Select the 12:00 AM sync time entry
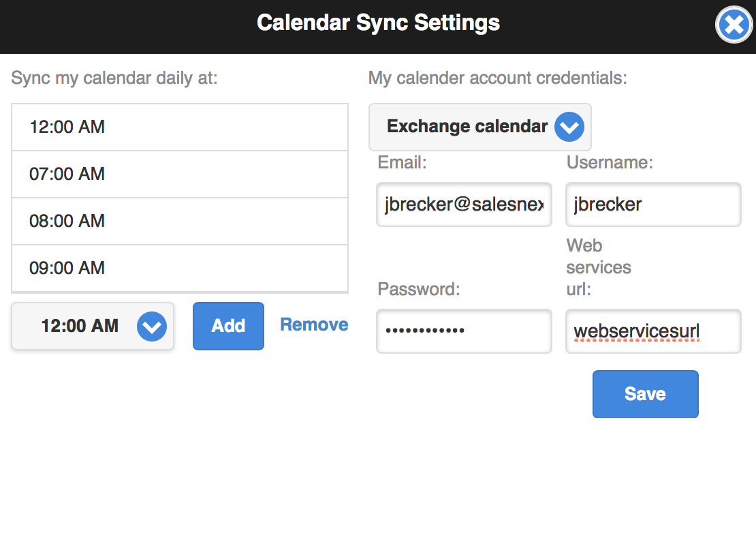This screenshot has height=533, width=756. coord(179,127)
